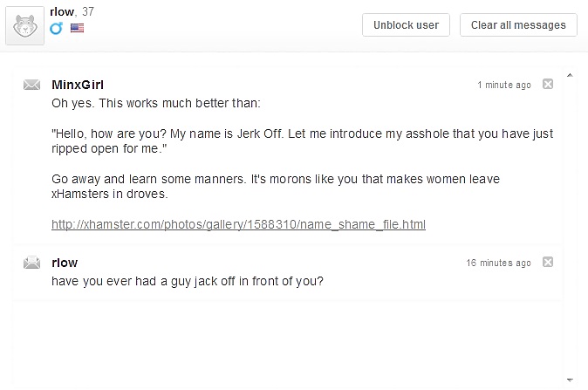Open MinxGirl sender name in message
The image size is (588, 390).
click(78, 85)
